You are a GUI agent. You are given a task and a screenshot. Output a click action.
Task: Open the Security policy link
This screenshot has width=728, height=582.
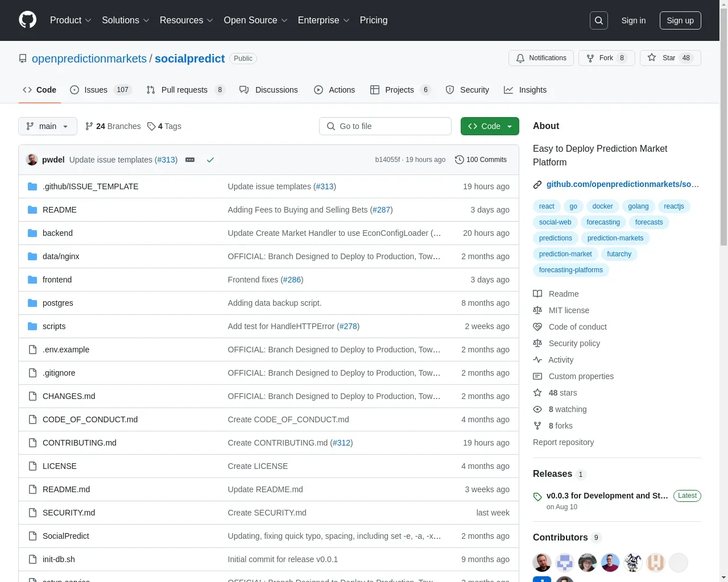coord(566,343)
